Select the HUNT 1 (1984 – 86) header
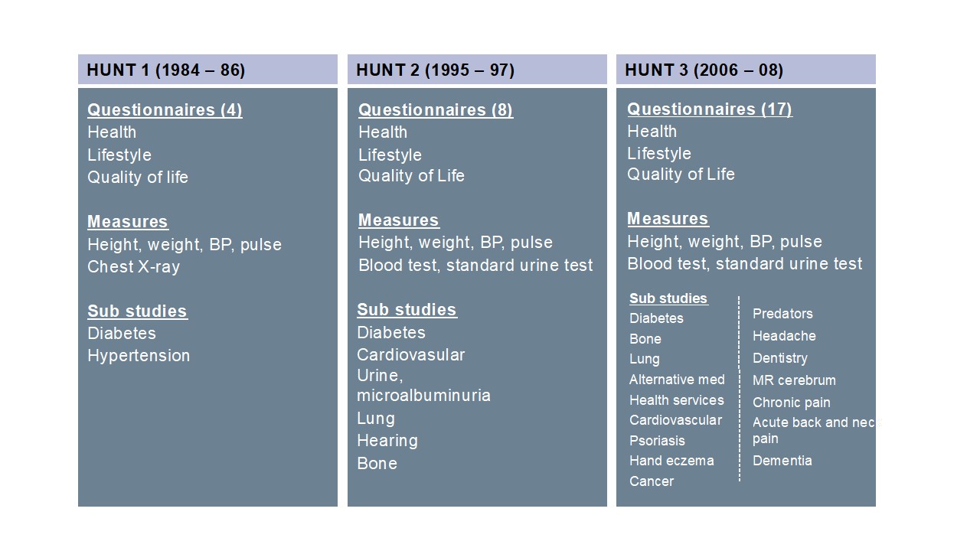Viewport: 980px width, 551px height. pyautogui.click(x=207, y=70)
